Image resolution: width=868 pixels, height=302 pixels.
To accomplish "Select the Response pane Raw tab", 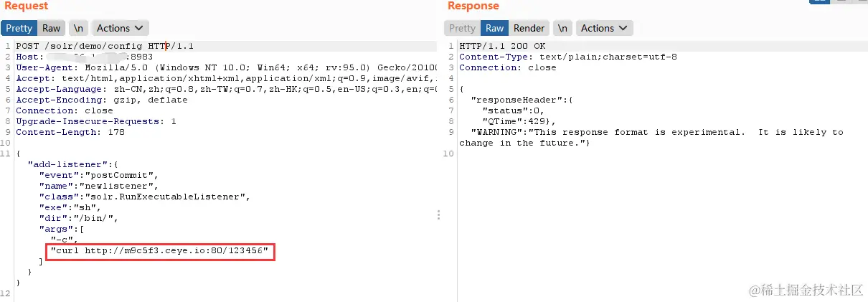I will click(x=494, y=28).
